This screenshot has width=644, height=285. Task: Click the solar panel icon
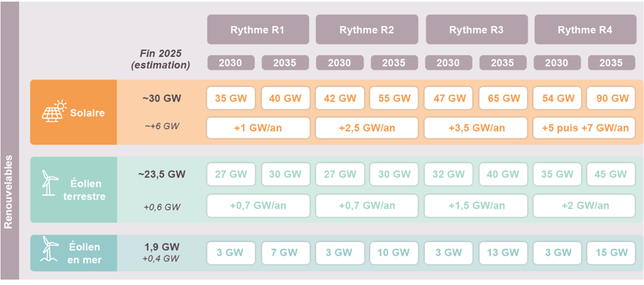click(x=55, y=112)
